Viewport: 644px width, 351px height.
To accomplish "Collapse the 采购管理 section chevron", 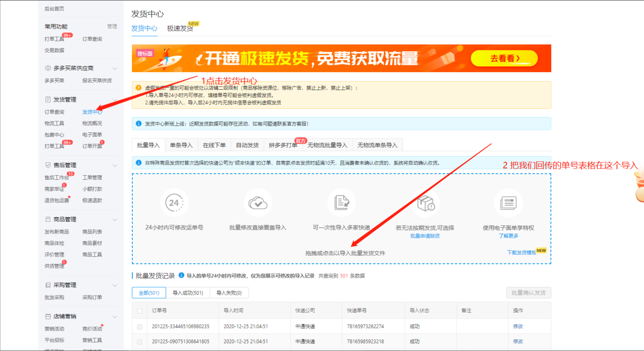I will 114,285.
